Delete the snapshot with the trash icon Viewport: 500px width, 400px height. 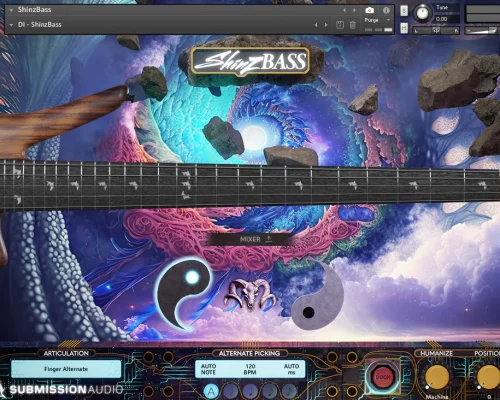(353, 25)
